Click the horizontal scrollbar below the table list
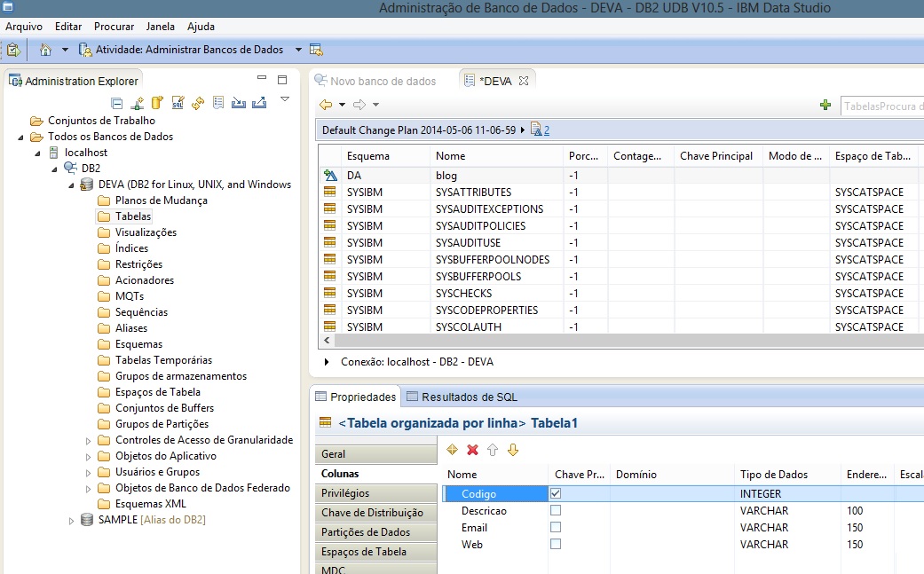The width and height of the screenshot is (924, 574). (x=621, y=341)
